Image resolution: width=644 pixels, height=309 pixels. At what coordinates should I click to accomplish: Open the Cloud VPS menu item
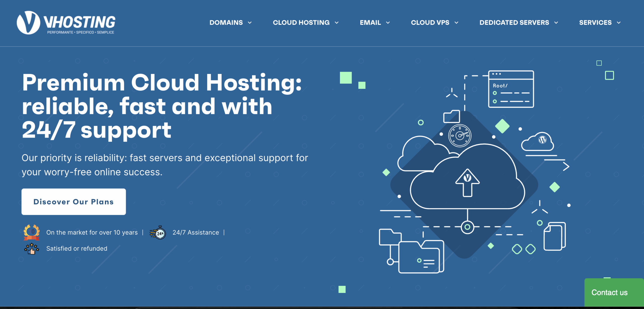430,23
